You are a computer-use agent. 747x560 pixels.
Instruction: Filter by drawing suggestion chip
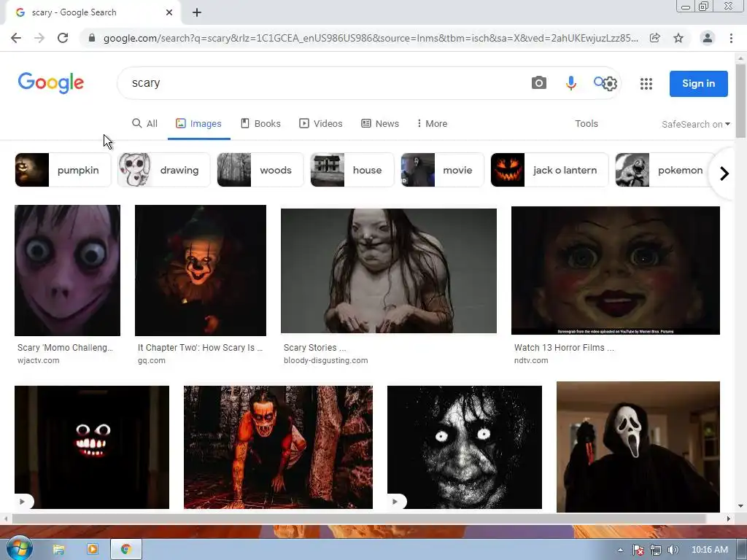[x=164, y=170]
